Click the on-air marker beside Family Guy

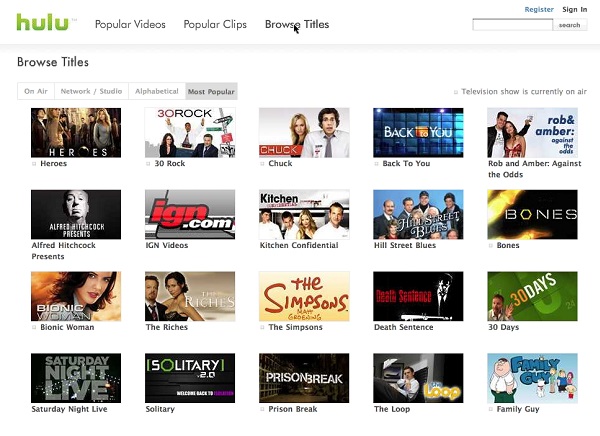coord(491,410)
